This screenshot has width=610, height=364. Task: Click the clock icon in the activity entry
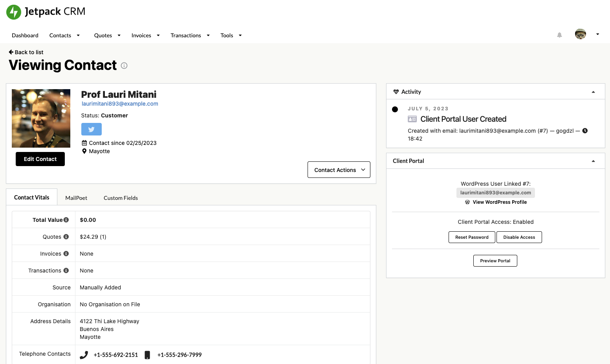click(585, 130)
